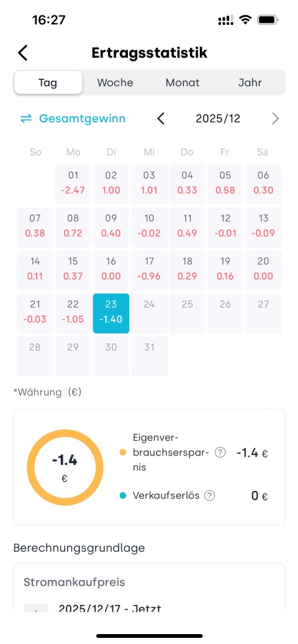Switch to the Jahr tab
Image resolution: width=298 pixels, height=644 pixels.
pos(250,82)
